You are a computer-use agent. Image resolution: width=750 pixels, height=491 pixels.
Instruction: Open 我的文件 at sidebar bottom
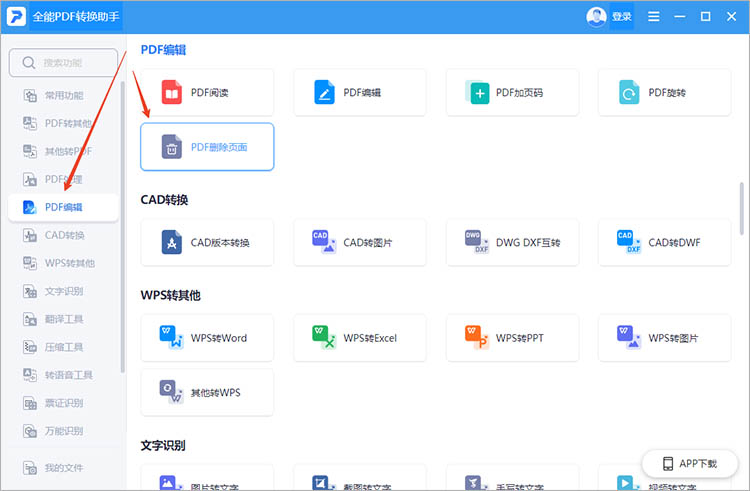pyautogui.click(x=63, y=468)
